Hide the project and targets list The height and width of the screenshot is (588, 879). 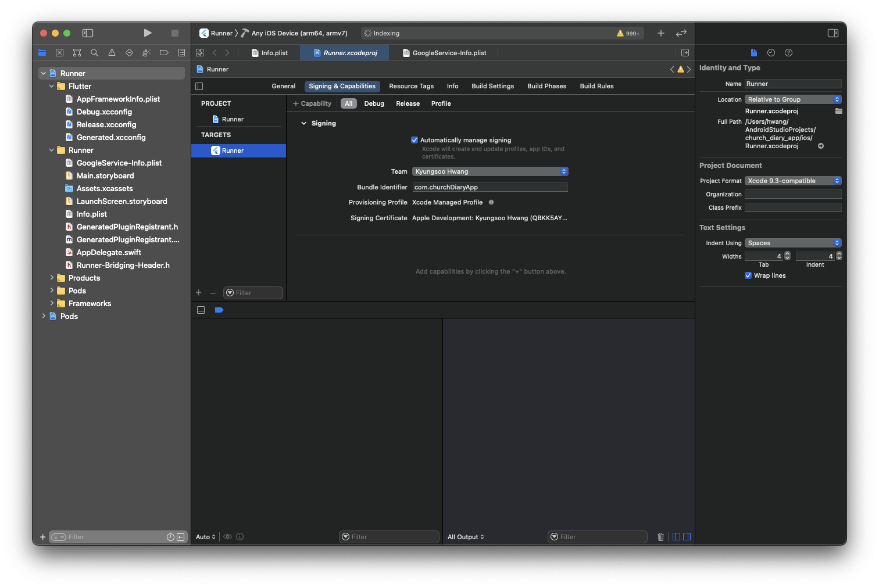[199, 86]
